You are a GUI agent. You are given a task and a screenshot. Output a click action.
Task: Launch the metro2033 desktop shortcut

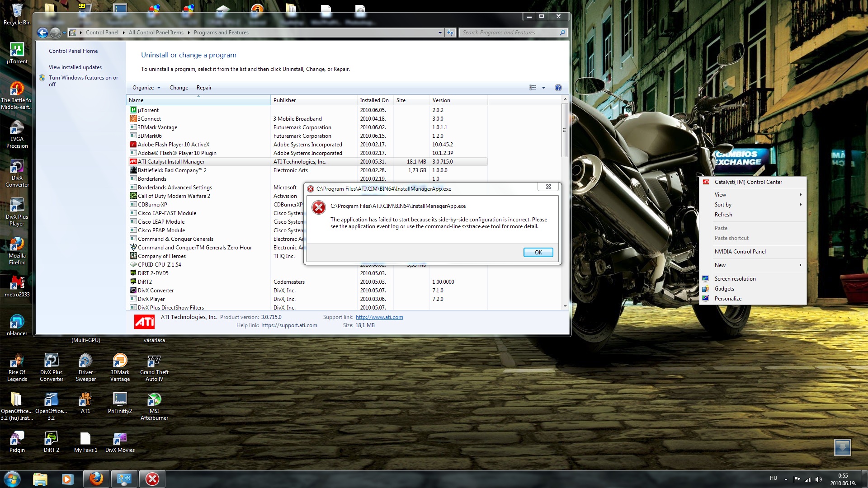click(x=17, y=286)
